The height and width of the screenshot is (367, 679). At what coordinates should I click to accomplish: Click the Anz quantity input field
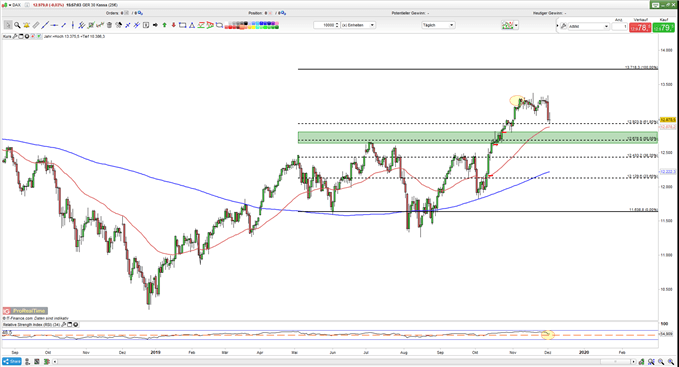point(620,26)
